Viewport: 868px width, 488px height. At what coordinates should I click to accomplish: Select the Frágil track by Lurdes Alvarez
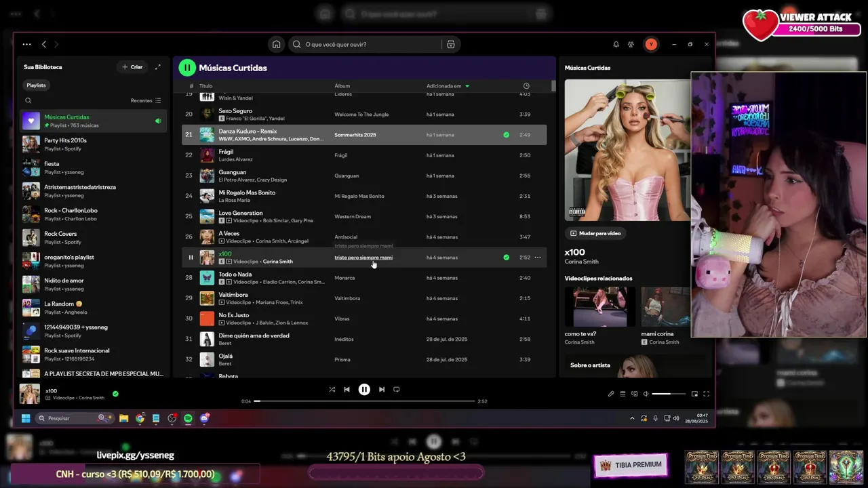[x=364, y=155]
